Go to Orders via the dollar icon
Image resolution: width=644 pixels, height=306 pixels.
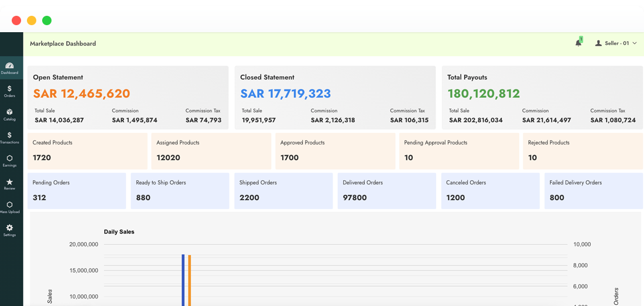coord(9,89)
